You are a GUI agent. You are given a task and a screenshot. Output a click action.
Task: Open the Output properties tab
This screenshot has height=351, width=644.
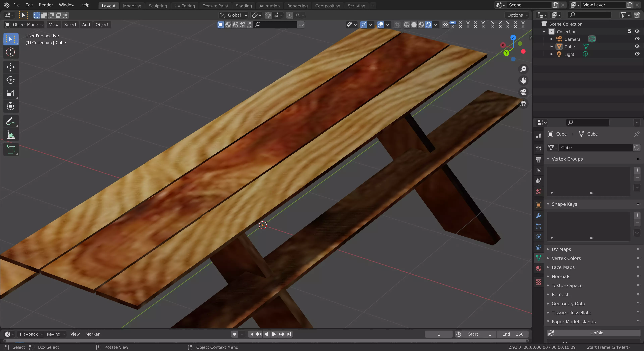(x=539, y=159)
